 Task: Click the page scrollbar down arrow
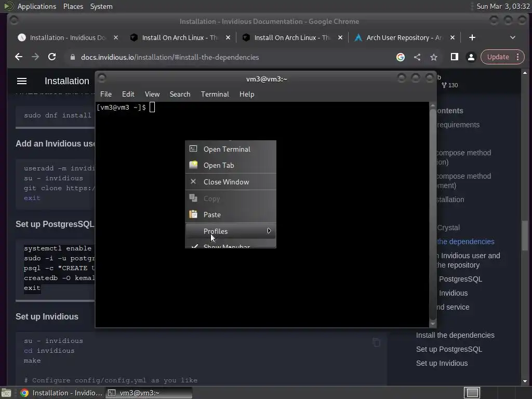[525, 381]
